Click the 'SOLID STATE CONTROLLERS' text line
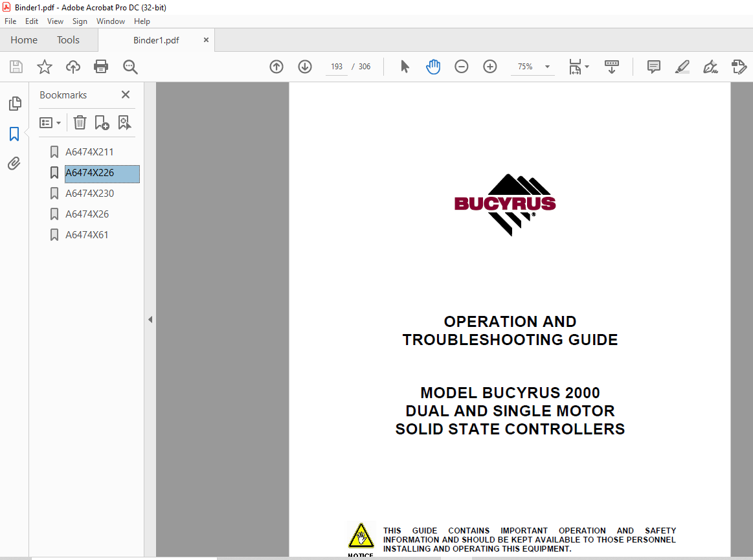753x560 pixels. 510,429
